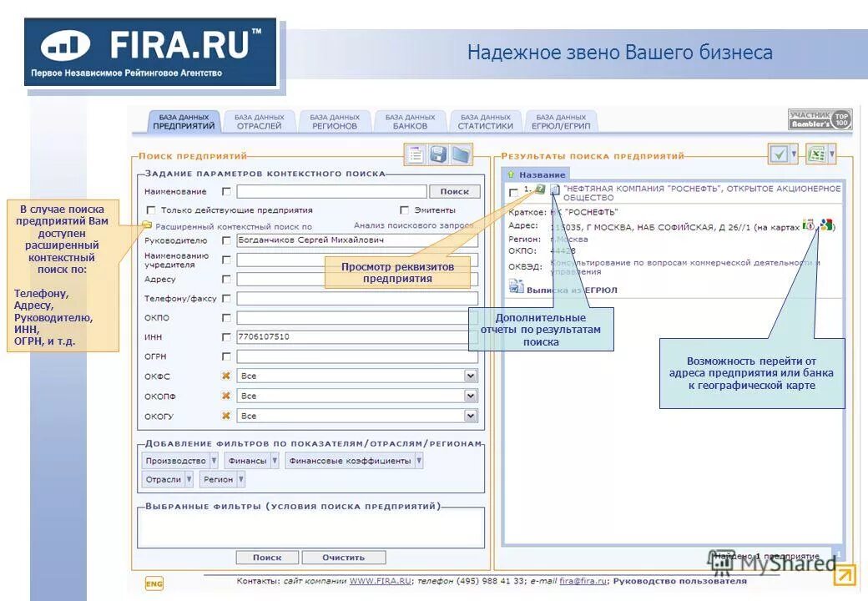868x601 pixels.
Task: Toggle the Наименованию учредителя checkbox
Action: (x=226, y=260)
